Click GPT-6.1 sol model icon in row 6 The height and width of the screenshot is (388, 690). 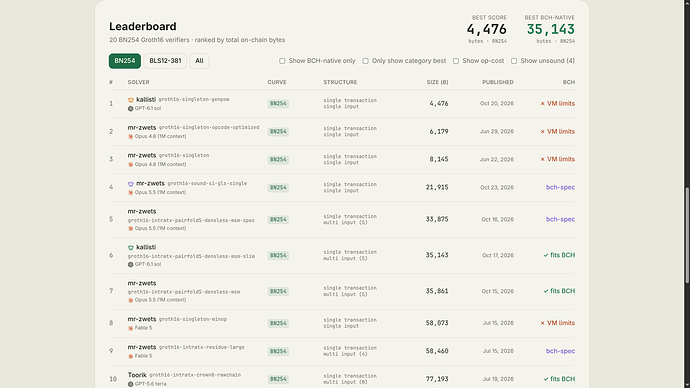(x=130, y=264)
